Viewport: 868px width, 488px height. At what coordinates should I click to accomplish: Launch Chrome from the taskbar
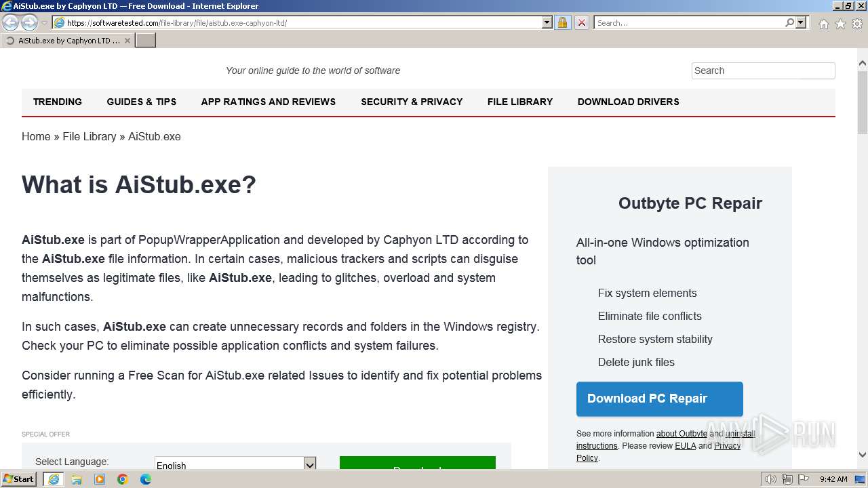tap(123, 479)
